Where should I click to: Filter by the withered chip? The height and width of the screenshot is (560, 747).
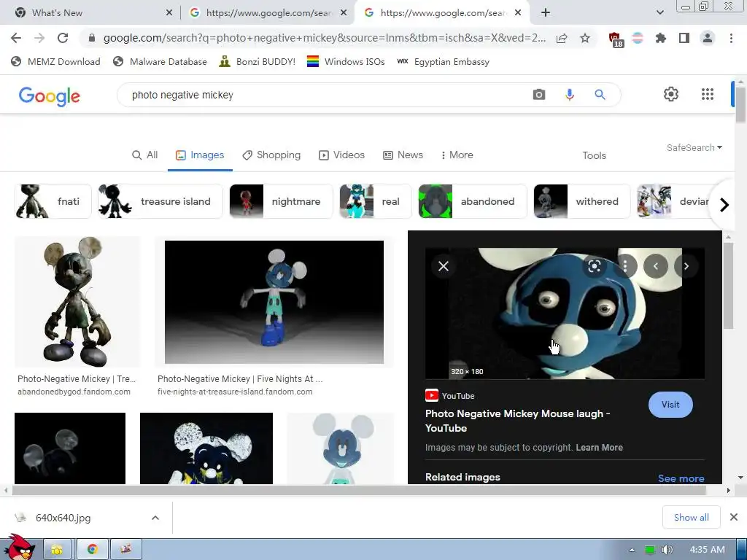581,201
